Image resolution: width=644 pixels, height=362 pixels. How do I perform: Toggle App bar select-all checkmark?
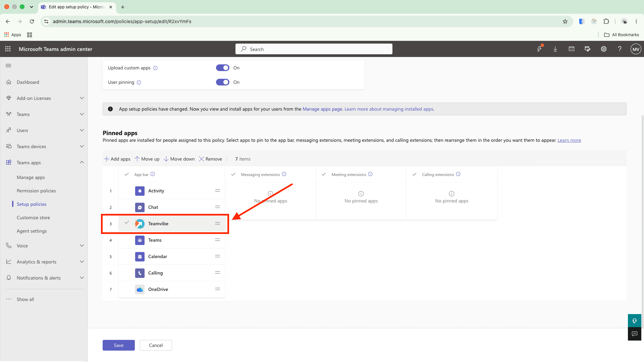[127, 174]
